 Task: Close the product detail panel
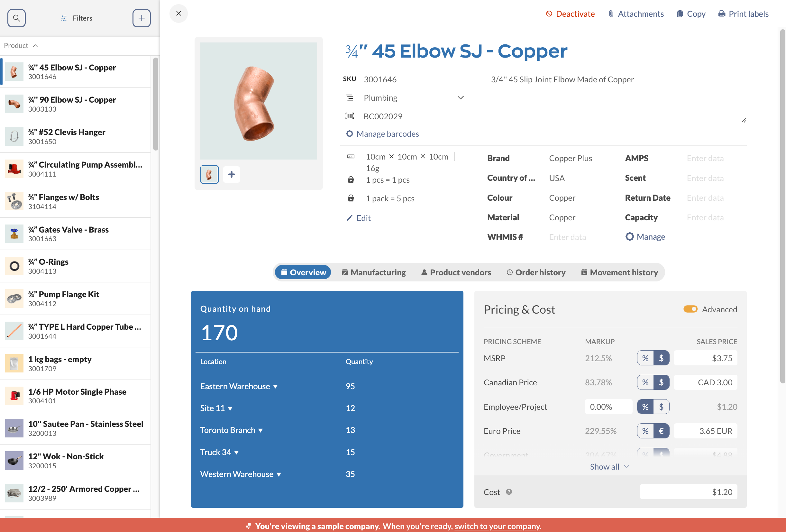click(x=178, y=14)
